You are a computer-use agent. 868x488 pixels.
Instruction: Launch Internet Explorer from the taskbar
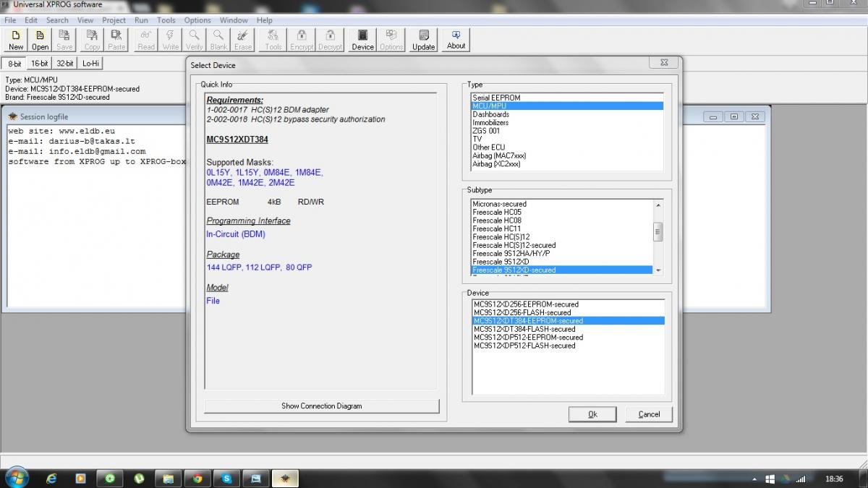51,479
